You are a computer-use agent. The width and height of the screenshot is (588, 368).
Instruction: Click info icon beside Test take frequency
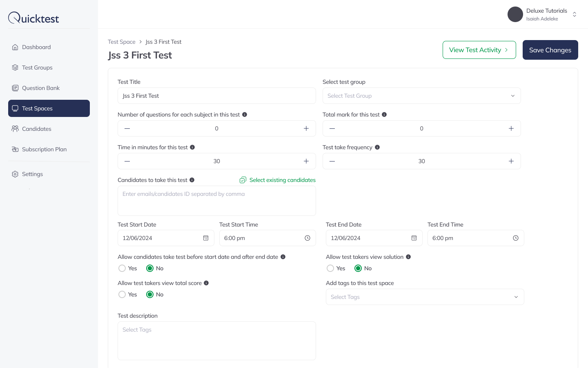coord(377,147)
